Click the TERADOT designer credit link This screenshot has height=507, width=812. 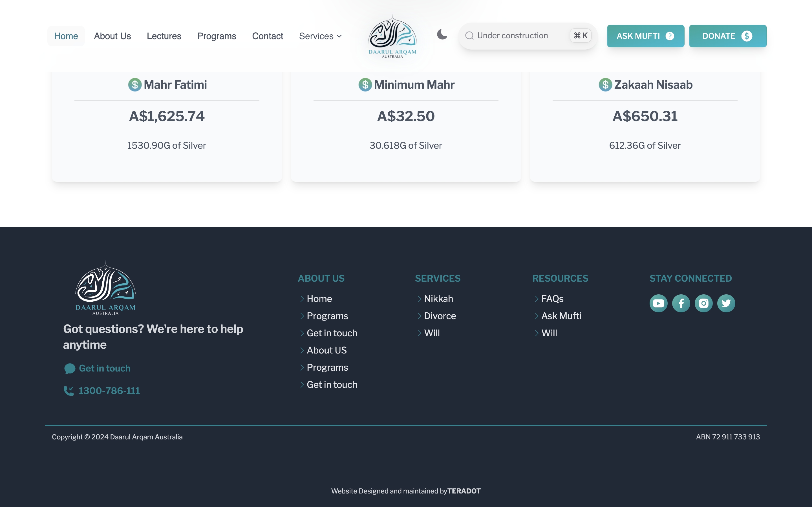click(464, 491)
